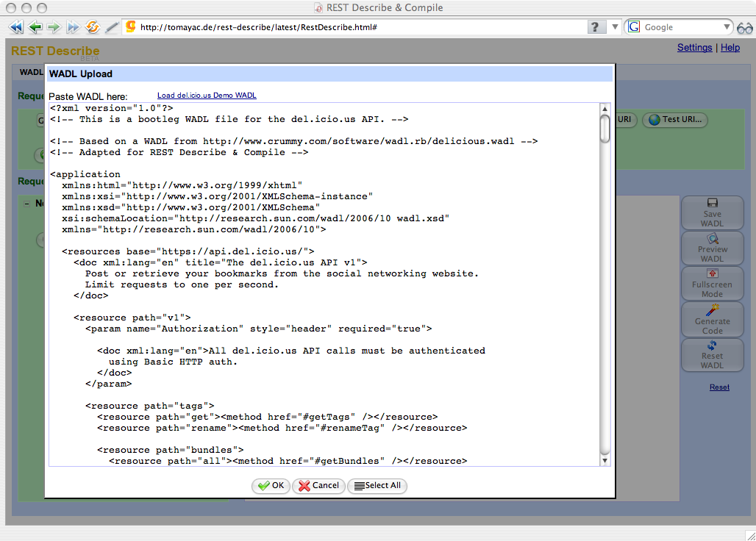Click the '<?xml version="1.0"?>' line
This screenshot has height=541, width=756.
click(x=112, y=108)
